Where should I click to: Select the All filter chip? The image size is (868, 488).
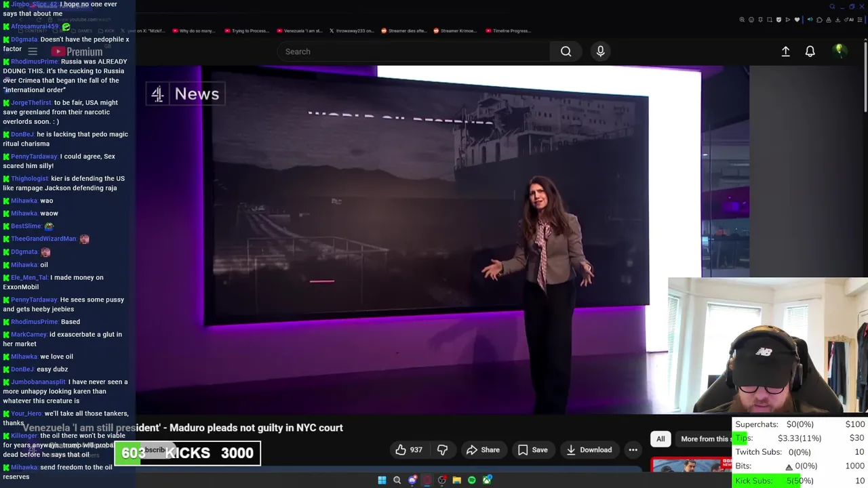pyautogui.click(x=660, y=439)
